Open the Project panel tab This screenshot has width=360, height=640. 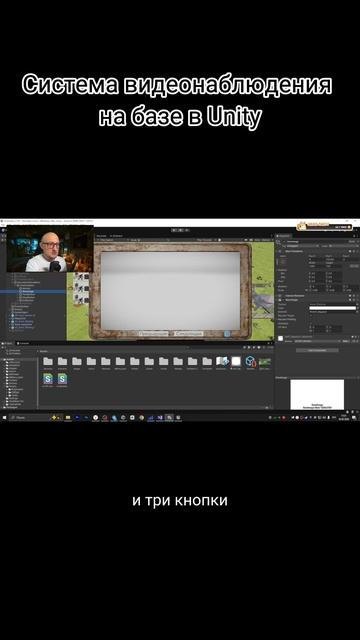point(7,343)
